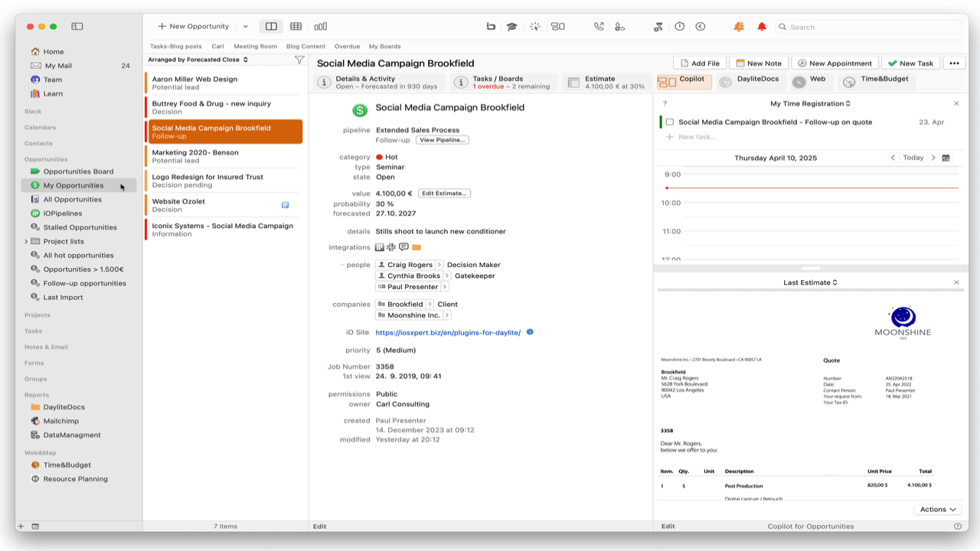Screen dimensions: 980x551
Task: Click the Add File button
Action: click(x=699, y=64)
